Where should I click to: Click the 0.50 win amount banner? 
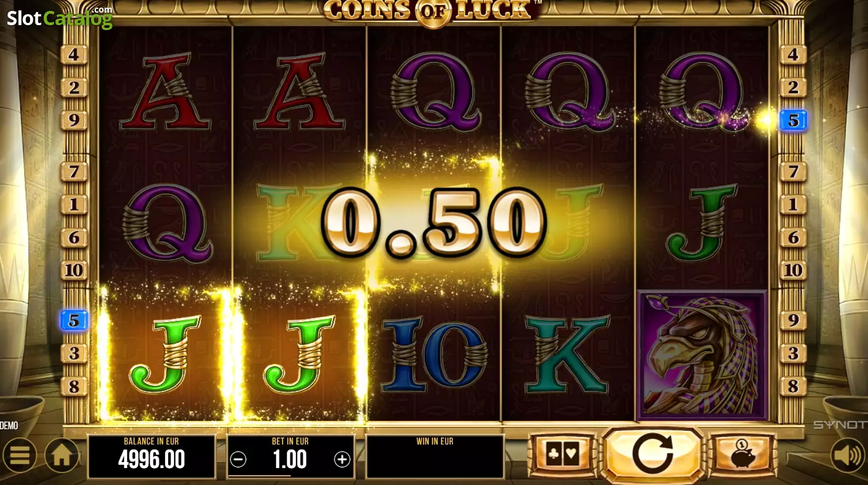click(x=434, y=222)
